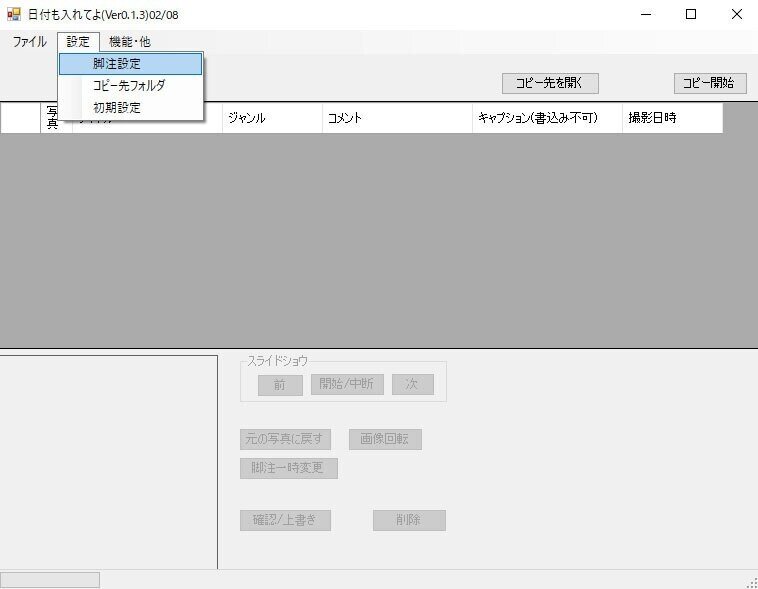This screenshot has width=758, height=589.
Task: Click the photo preview panel
Action: point(108,462)
